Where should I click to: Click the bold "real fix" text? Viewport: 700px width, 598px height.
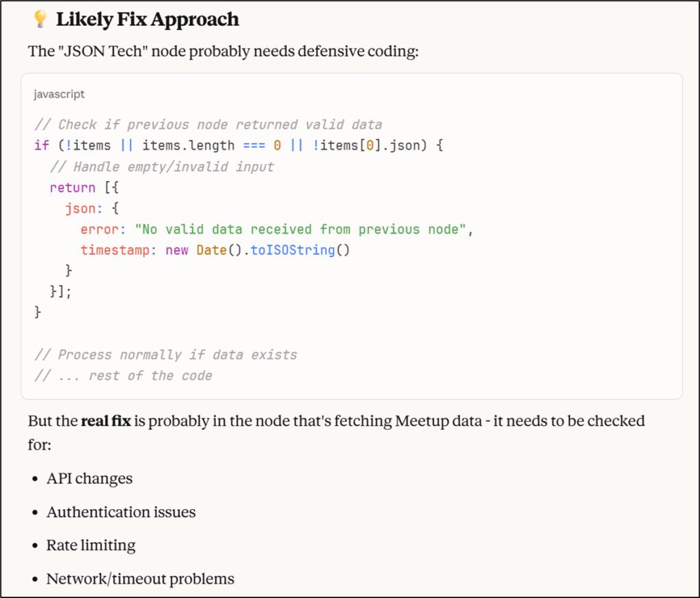[106, 421]
